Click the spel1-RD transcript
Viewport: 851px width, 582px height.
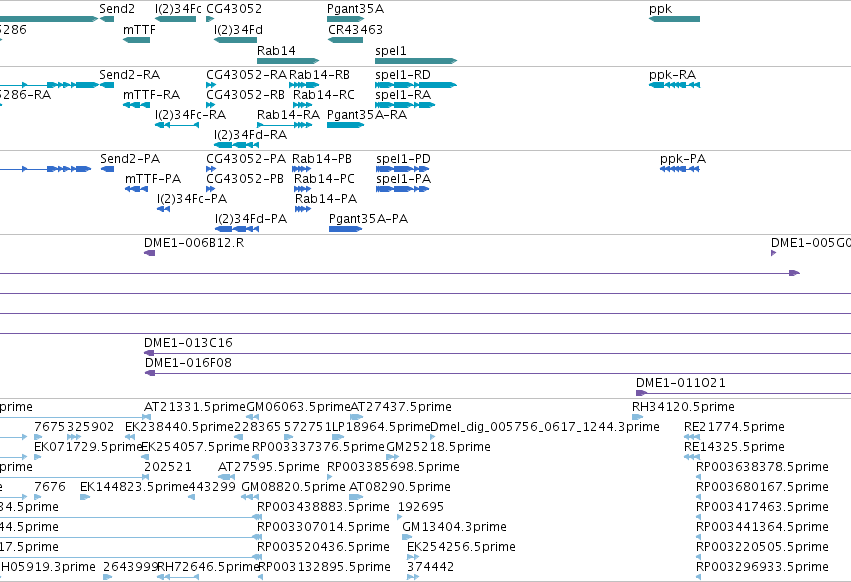(416, 85)
